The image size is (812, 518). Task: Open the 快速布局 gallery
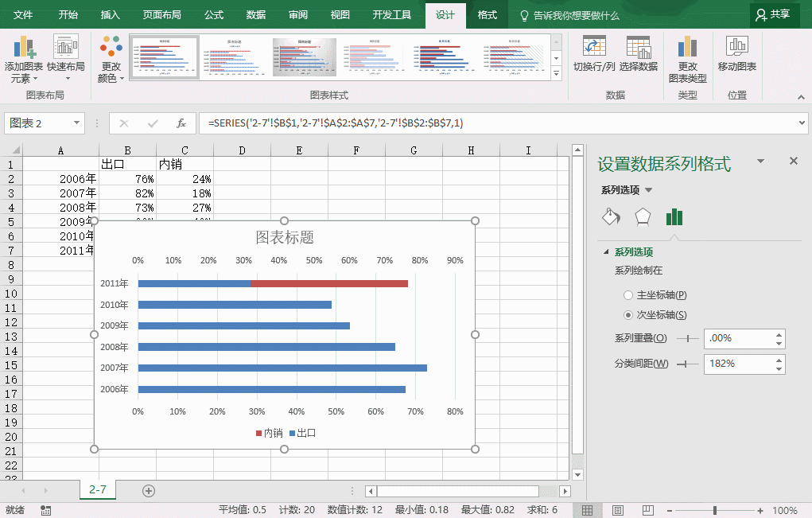66,48
